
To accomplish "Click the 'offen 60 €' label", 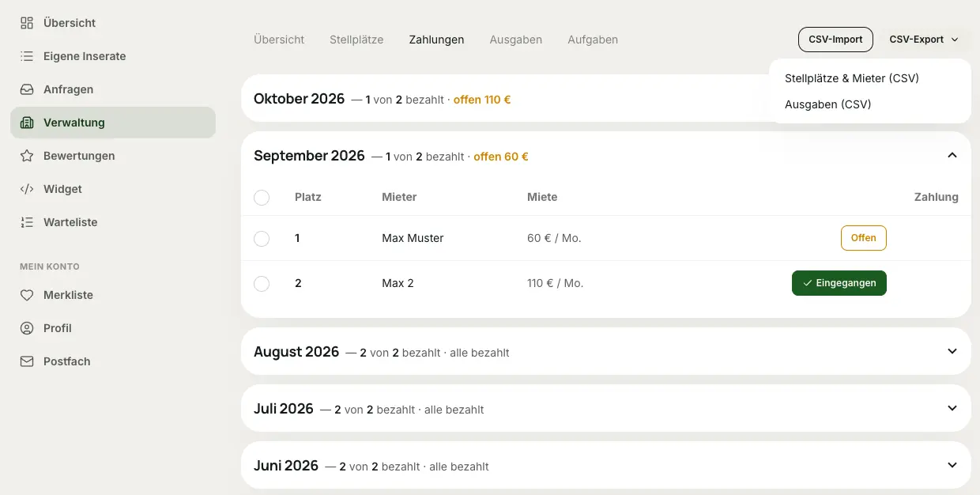I will point(501,157).
